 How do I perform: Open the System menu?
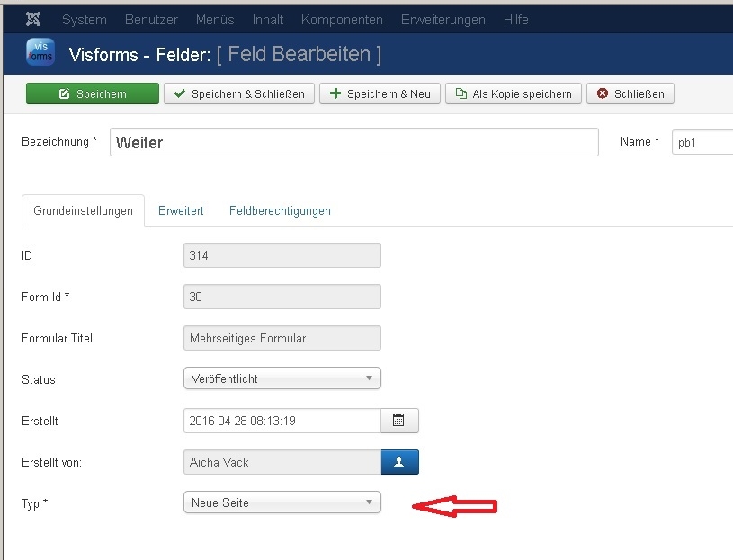85,20
